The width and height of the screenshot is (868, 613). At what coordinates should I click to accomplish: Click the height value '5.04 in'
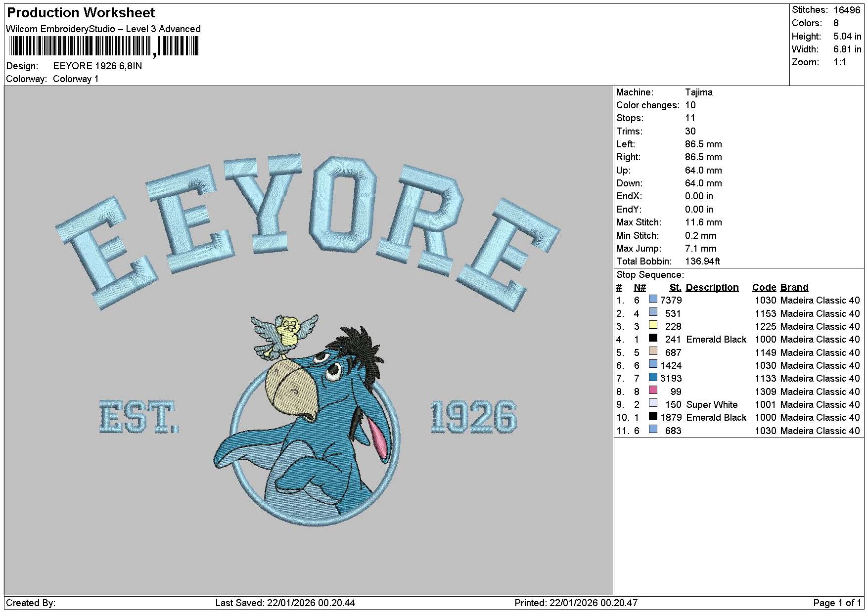coord(847,36)
